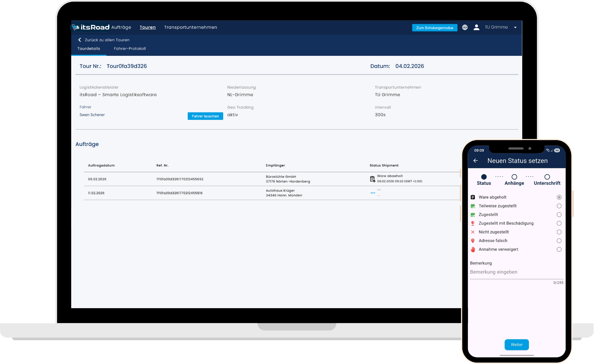Open the Touren navigation menu item
Image resolution: width=594 pixels, height=364 pixels.
point(147,27)
